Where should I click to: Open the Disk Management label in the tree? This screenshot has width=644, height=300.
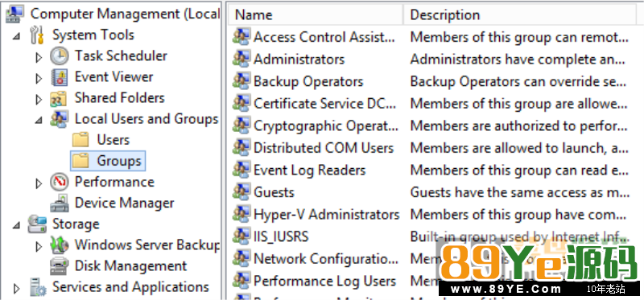point(130,266)
